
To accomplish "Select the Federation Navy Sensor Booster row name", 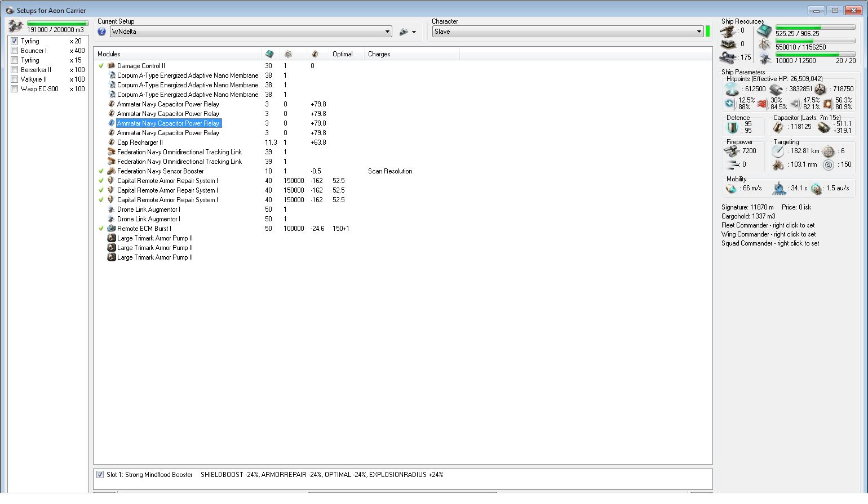I will pyautogui.click(x=161, y=171).
